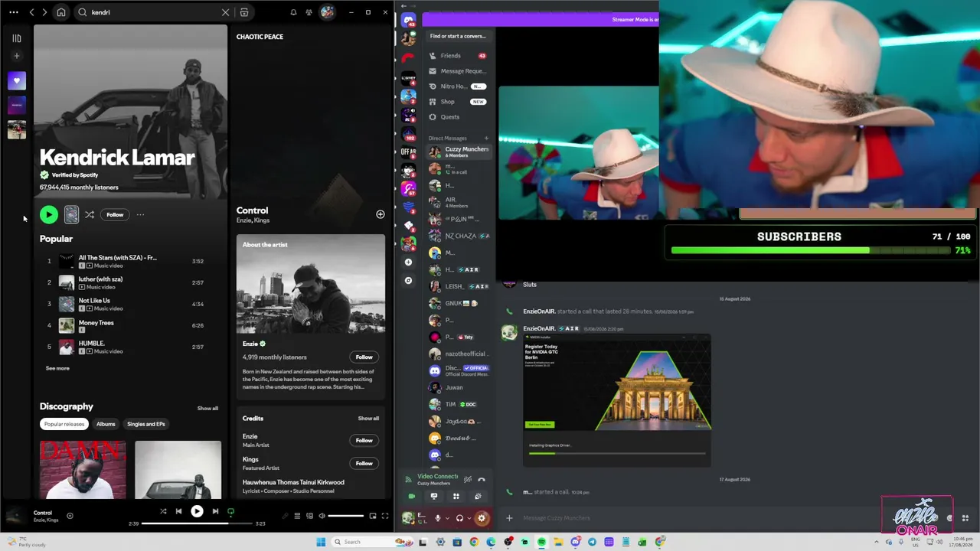Screen dimensions: 980x551
Task: Select the Popular releases filter chip
Action: click(x=64, y=424)
